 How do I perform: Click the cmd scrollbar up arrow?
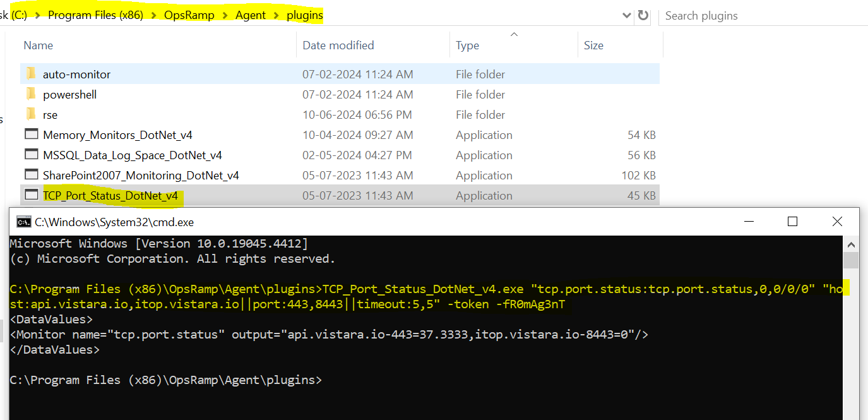coord(850,244)
